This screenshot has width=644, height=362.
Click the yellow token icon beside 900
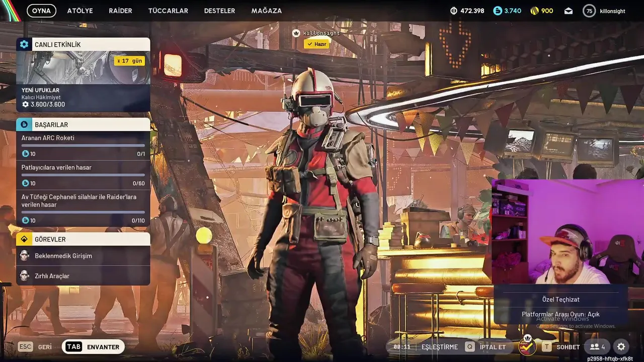click(534, 11)
